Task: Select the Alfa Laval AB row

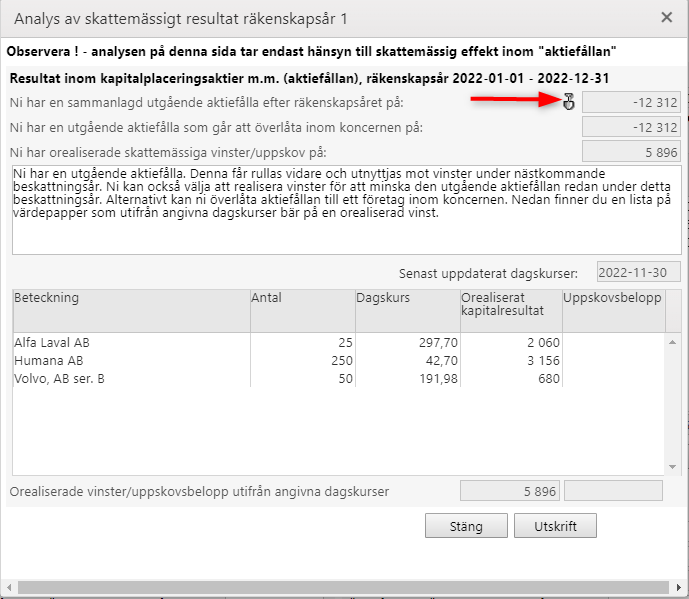Action: [338, 342]
